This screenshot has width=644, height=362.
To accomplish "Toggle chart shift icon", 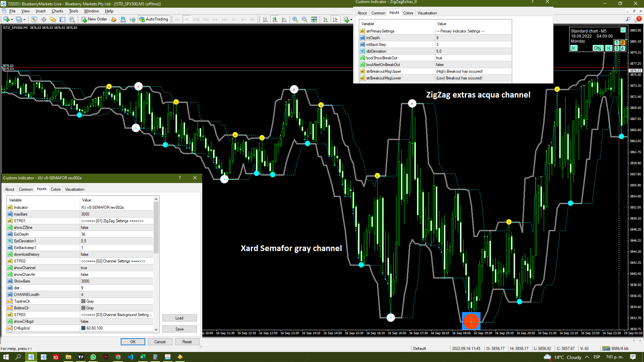I will coord(335,19).
